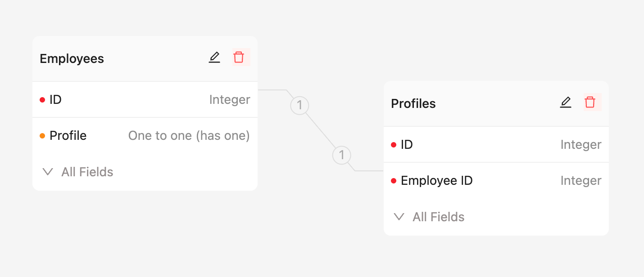Click the upper "1" relationship marker near Employees

coord(299,106)
